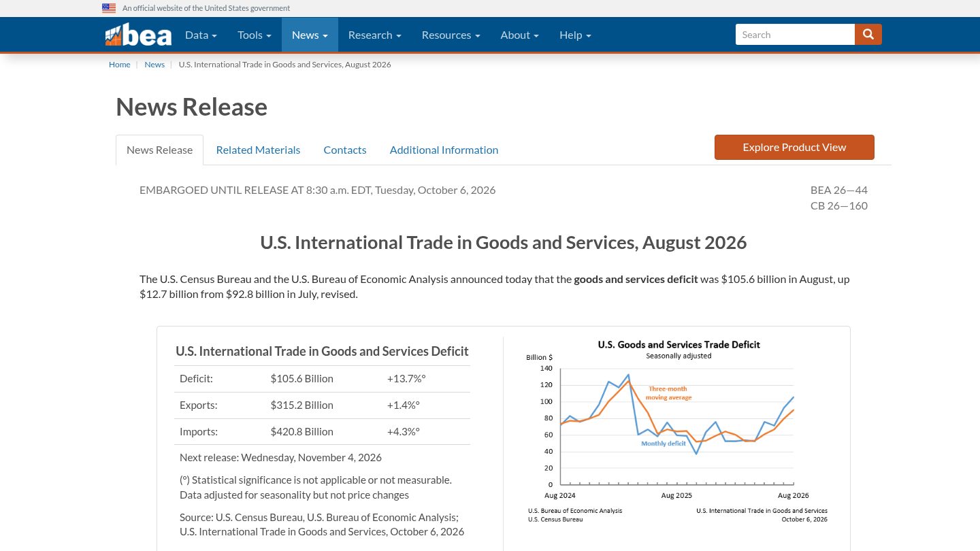The image size is (980, 551).
Task: Click the '$315.2 Billion' exports value
Action: pos(301,405)
